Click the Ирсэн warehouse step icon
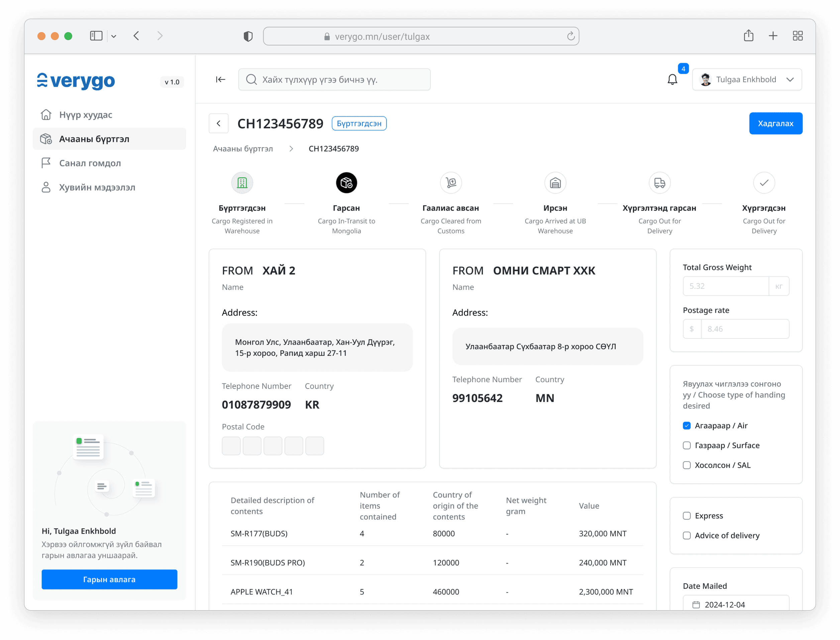The height and width of the screenshot is (640, 840). 555,183
